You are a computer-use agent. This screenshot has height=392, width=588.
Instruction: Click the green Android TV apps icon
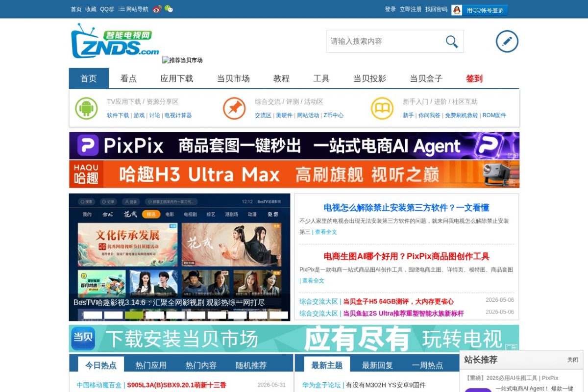[x=86, y=108]
